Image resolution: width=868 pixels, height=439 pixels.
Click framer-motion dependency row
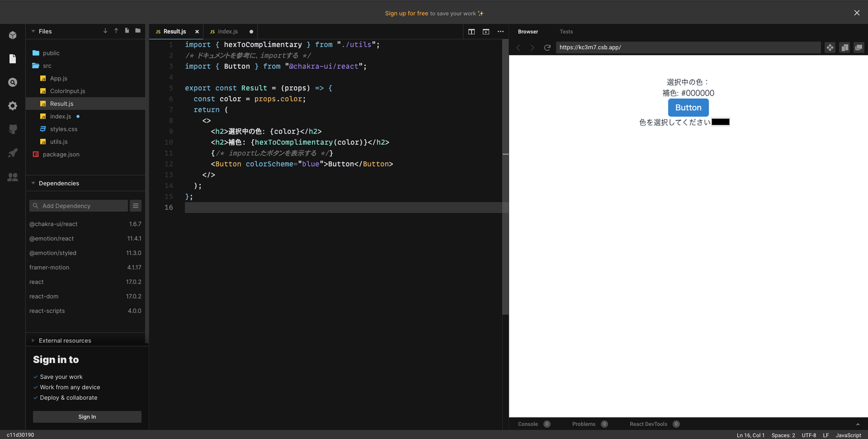(x=85, y=268)
